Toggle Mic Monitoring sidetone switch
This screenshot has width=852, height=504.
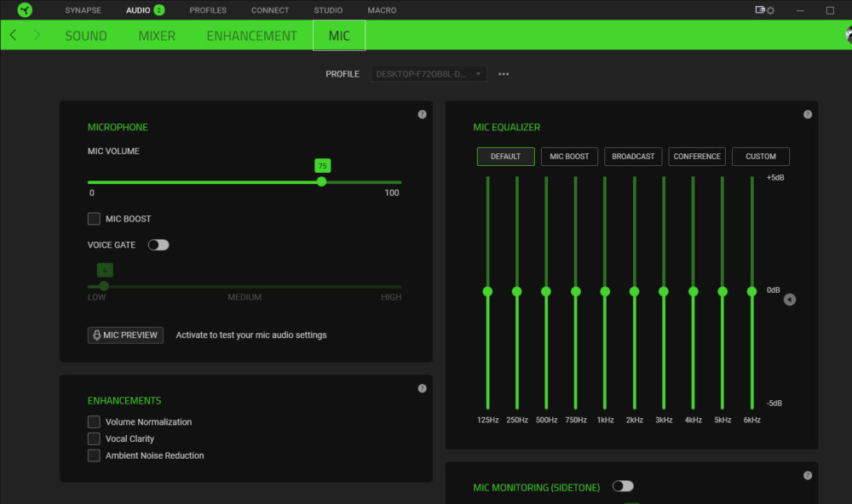coord(624,486)
